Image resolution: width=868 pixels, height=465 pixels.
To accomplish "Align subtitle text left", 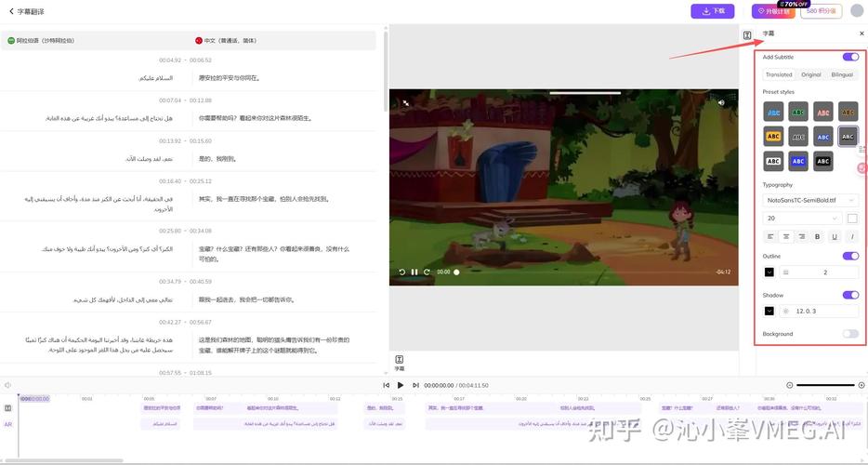I will (x=770, y=236).
